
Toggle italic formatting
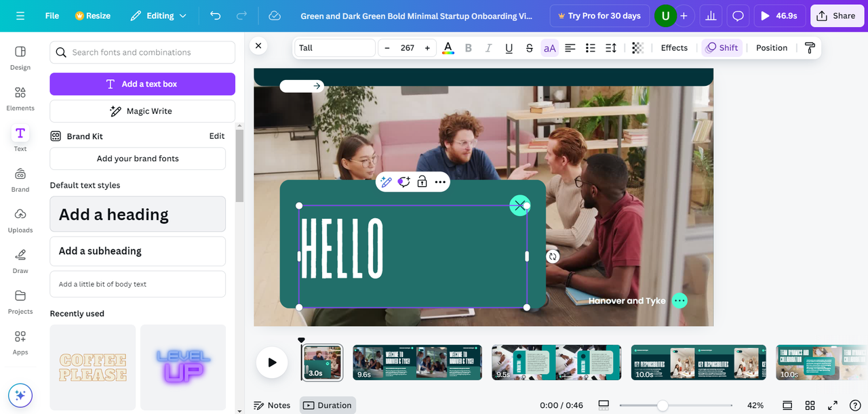(488, 47)
